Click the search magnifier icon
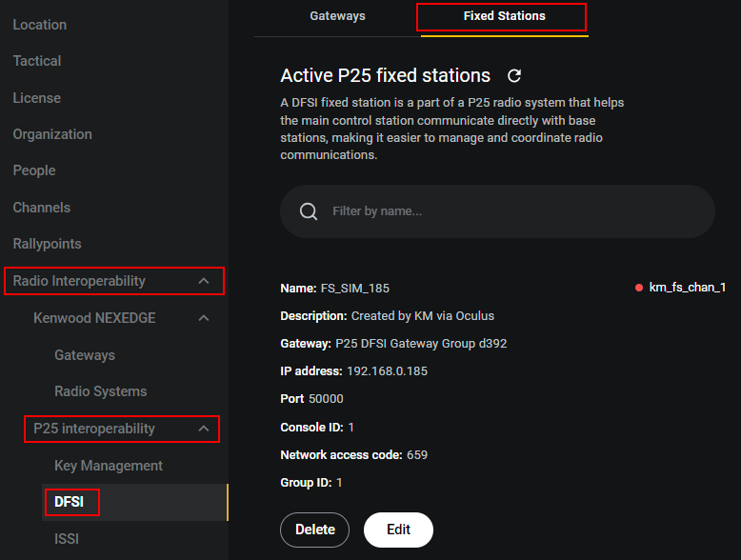 309,211
